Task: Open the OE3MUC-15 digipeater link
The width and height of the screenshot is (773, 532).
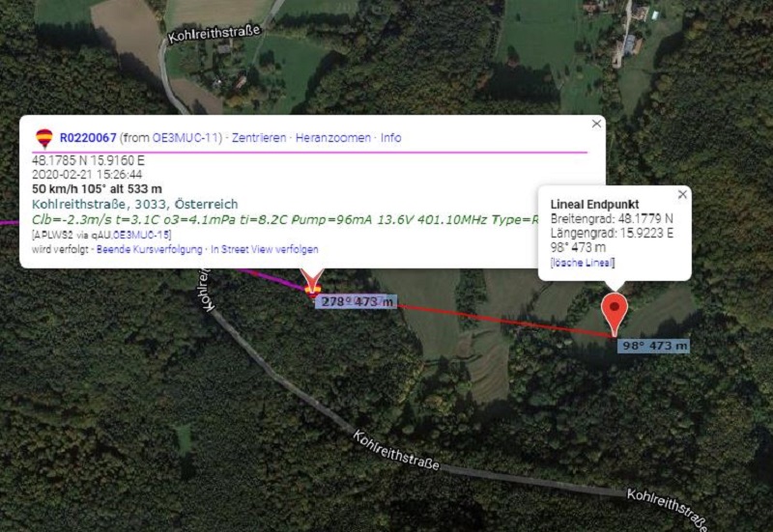Action: pos(142,235)
